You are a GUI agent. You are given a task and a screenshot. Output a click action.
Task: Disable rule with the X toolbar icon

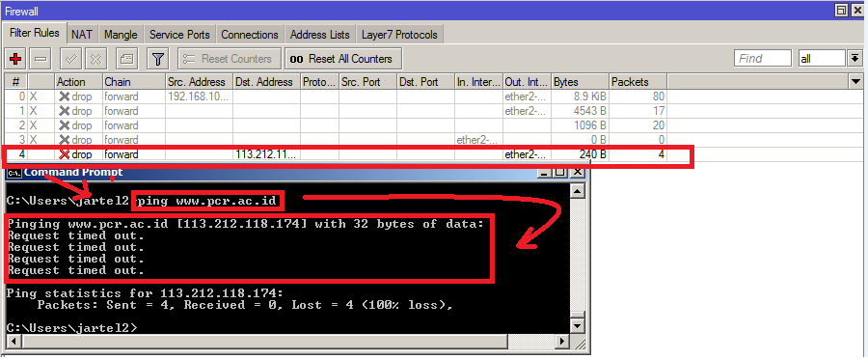click(x=96, y=59)
